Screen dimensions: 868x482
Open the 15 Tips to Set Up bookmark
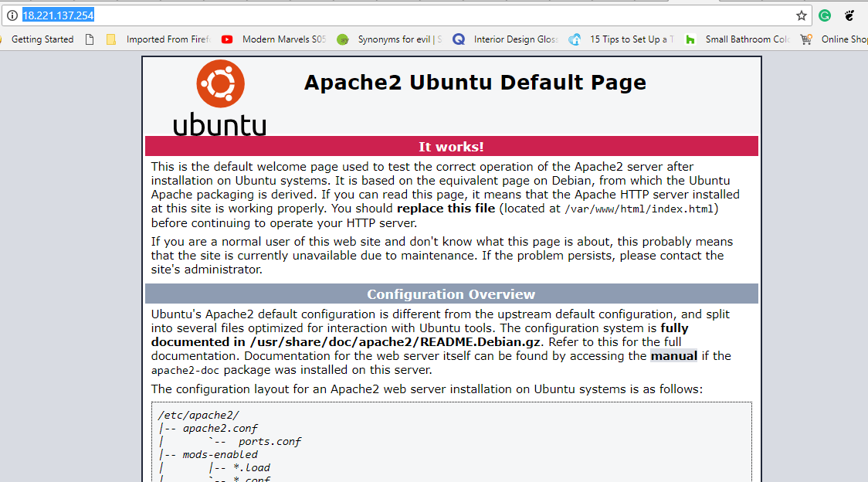[621, 39]
